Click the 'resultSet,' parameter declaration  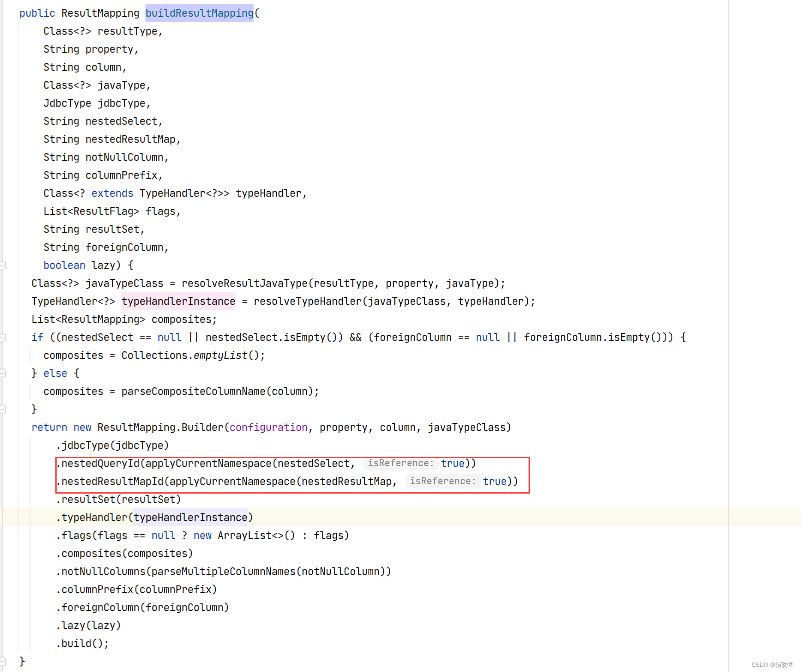pos(115,229)
